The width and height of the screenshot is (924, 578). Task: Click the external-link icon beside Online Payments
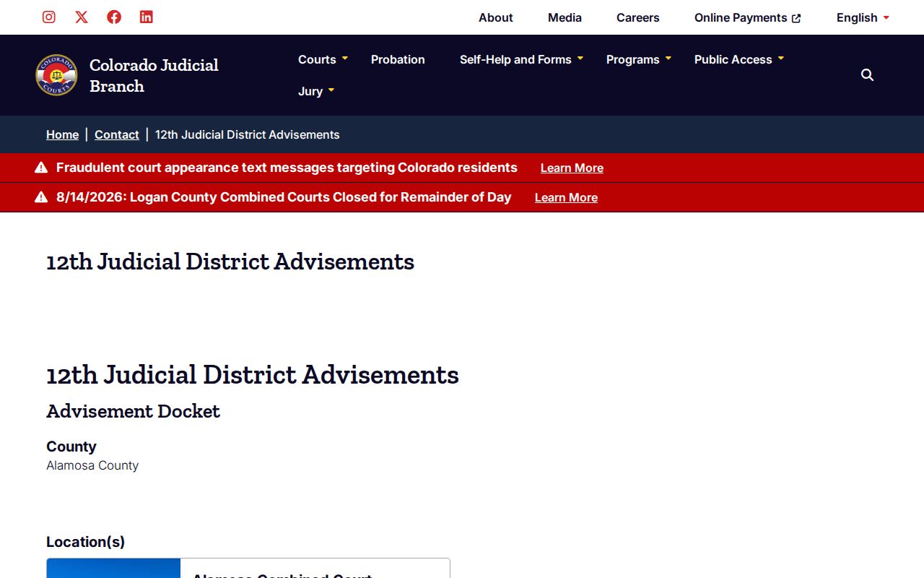796,18
